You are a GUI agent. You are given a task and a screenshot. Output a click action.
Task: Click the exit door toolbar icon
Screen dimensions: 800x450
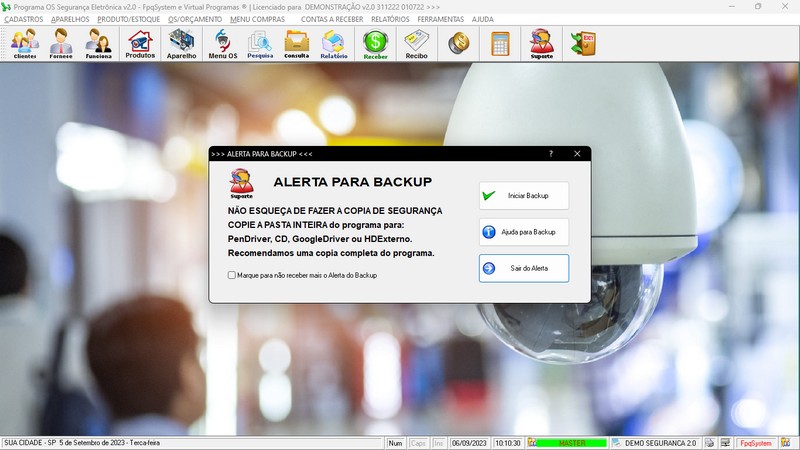click(x=583, y=43)
